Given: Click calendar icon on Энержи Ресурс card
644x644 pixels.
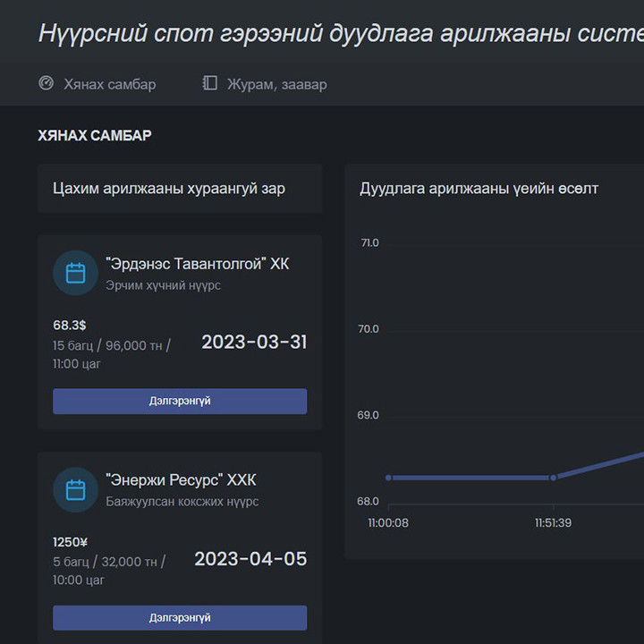Looking at the screenshot, I should click(75, 489).
